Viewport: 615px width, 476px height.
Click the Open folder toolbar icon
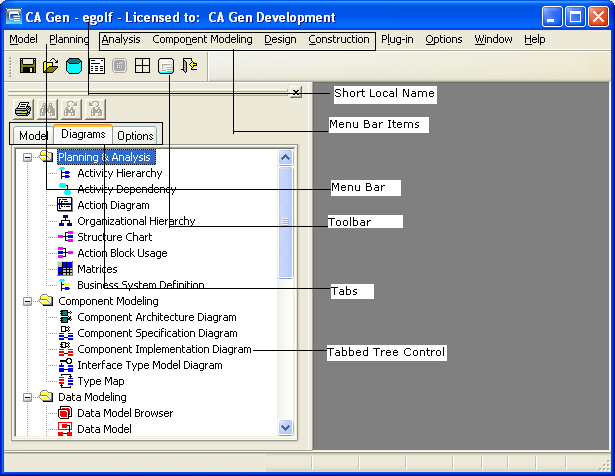click(x=51, y=65)
